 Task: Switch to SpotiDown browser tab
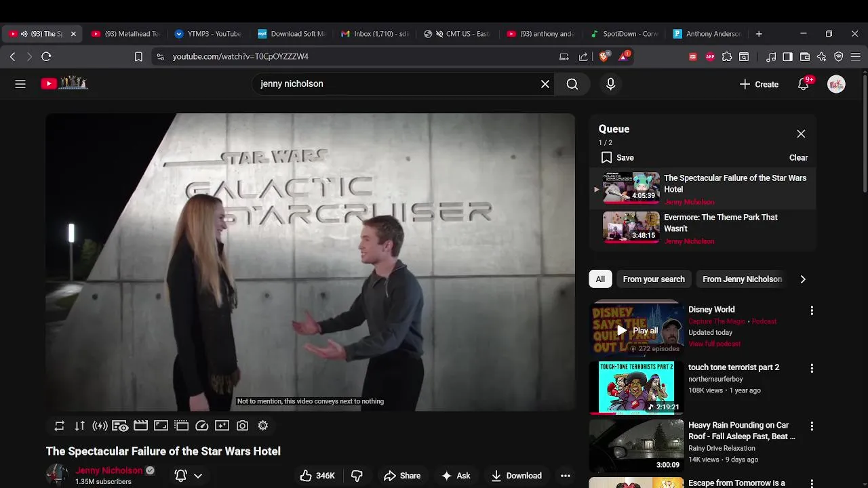click(x=625, y=34)
